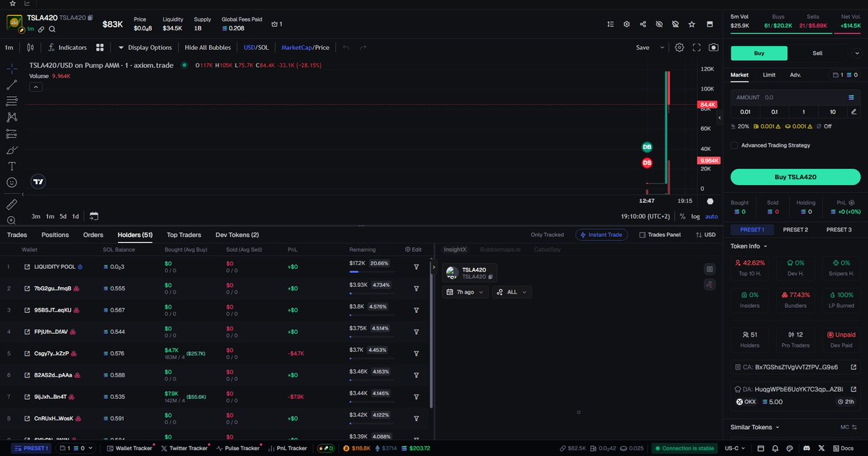Select the Adv. order tab
This screenshot has width=868, height=456.
795,74
